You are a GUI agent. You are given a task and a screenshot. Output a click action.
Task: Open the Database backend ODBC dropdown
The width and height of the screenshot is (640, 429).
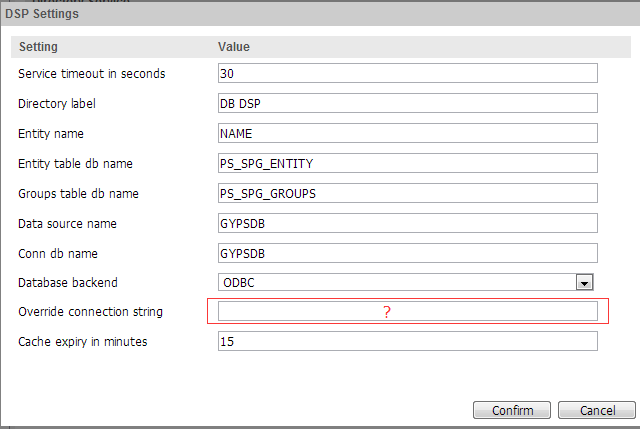click(586, 283)
